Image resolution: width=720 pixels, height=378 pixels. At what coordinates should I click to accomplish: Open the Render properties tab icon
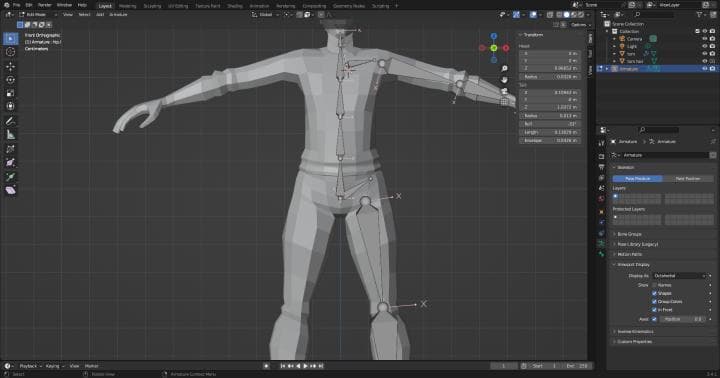601,157
